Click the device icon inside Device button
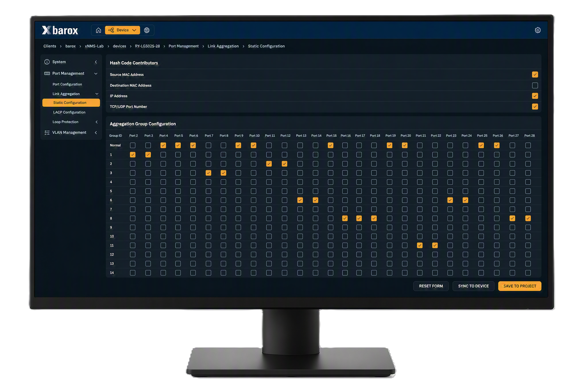Screen dimensions: 588x392 [x=111, y=30]
